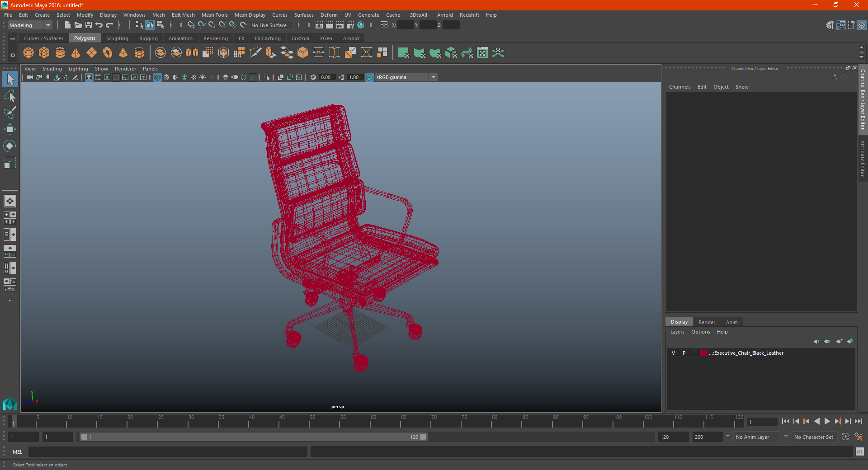The height and width of the screenshot is (470, 868).
Task: Select the Lasso tool in toolbox
Action: coord(10,96)
